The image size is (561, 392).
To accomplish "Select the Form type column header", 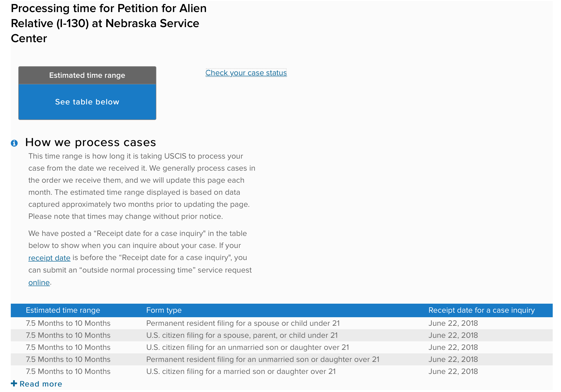I will pos(164,310).
